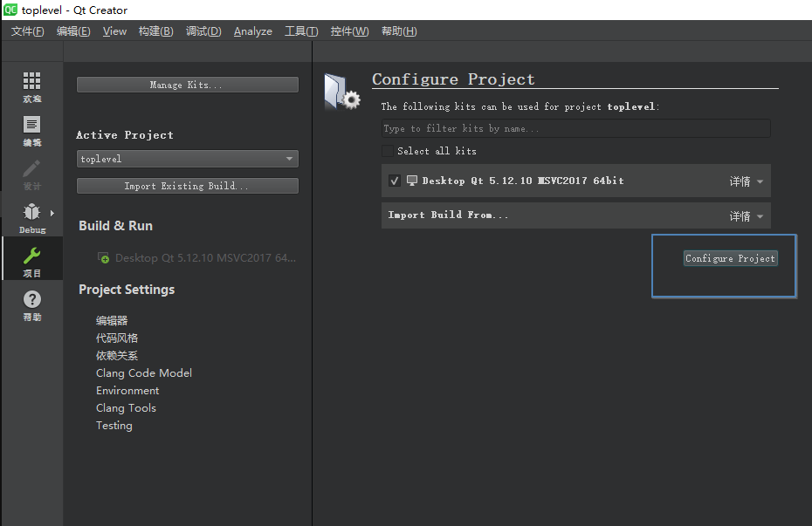The image size is (812, 526).
Task: Open the View menu
Action: pos(114,31)
